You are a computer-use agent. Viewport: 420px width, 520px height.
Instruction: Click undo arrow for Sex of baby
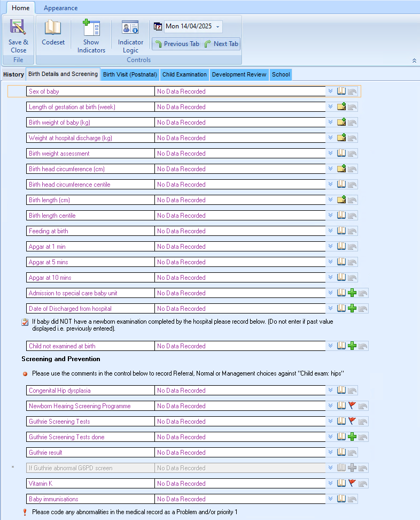point(353,91)
